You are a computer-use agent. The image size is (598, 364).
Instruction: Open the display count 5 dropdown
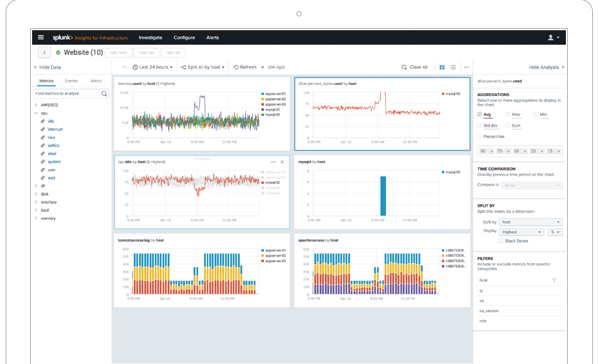555,232
